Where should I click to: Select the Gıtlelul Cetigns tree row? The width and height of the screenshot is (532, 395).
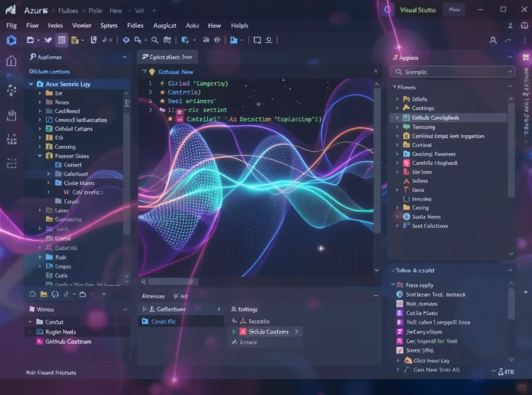74,128
